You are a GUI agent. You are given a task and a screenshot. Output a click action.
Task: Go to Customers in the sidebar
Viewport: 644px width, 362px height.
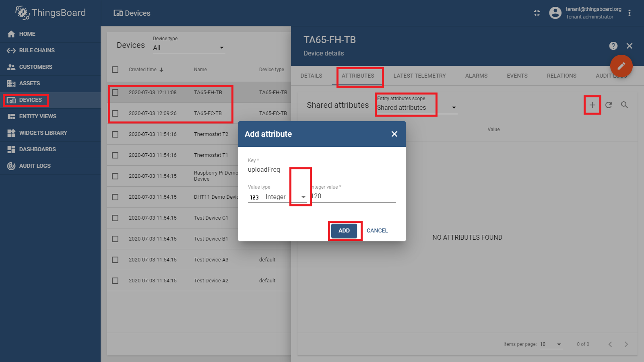point(50,67)
